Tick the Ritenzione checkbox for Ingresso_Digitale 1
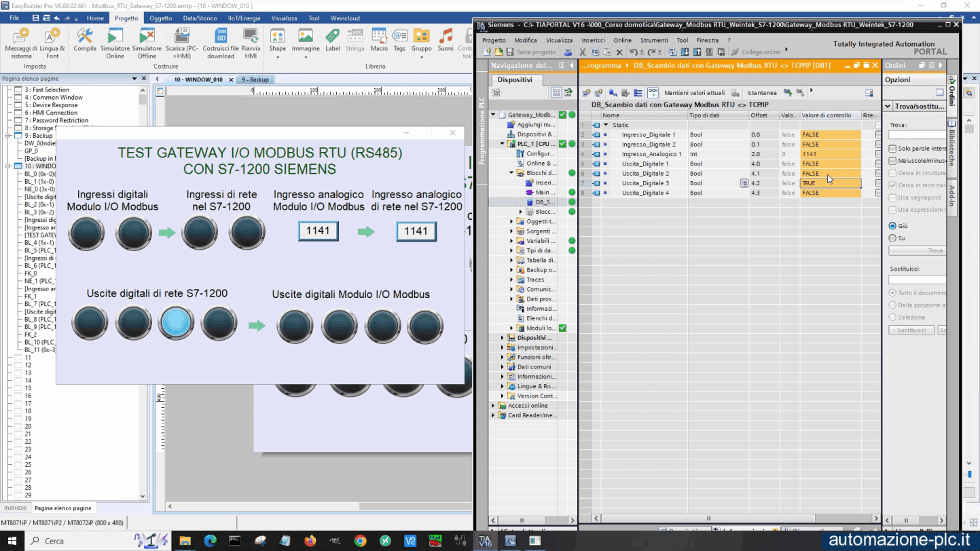Viewport: 980px width, 551px height. 878,135
